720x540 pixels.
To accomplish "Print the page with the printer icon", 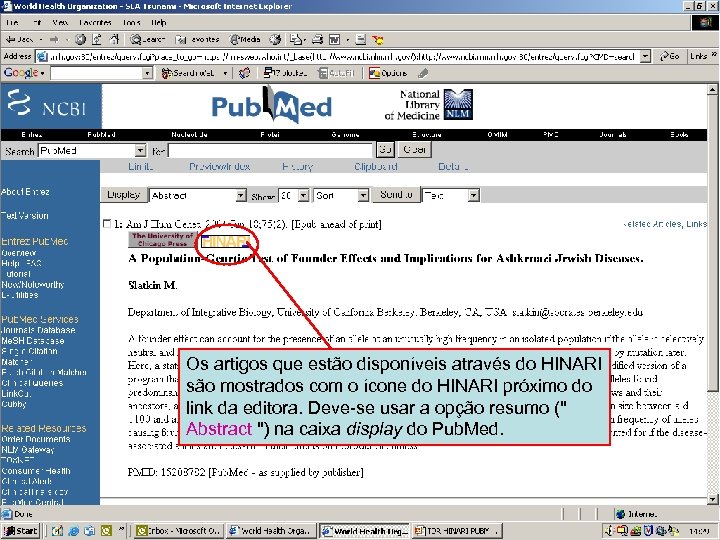I will coord(318,39).
